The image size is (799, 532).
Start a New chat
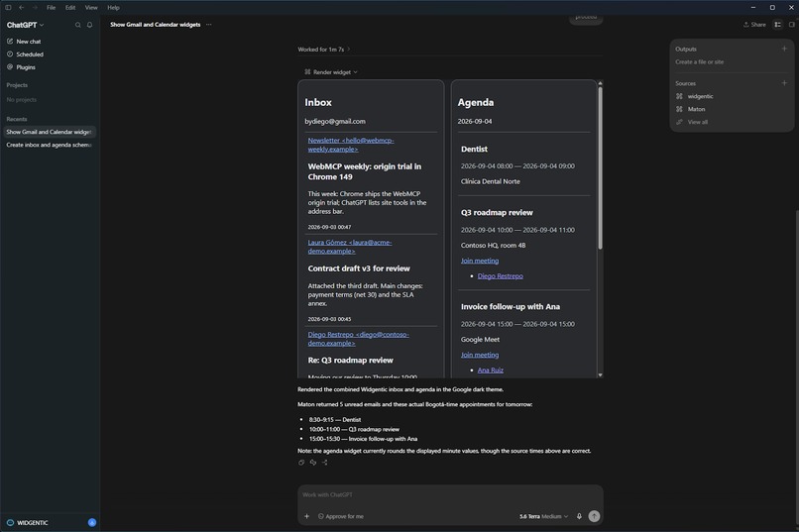24,42
